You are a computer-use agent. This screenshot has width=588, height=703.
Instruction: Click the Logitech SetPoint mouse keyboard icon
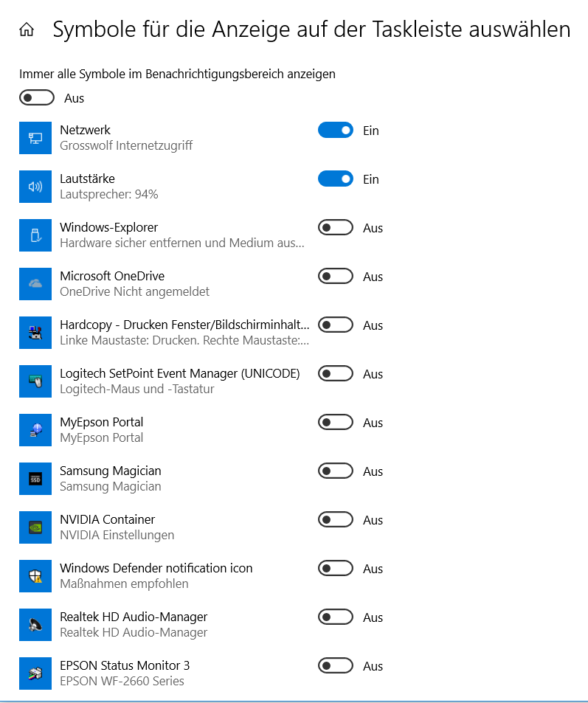pyautogui.click(x=35, y=381)
